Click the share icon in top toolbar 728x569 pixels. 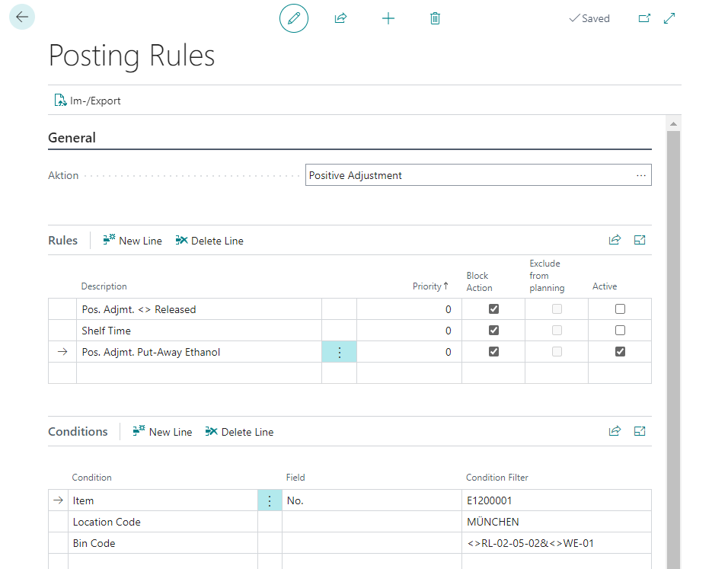(341, 18)
